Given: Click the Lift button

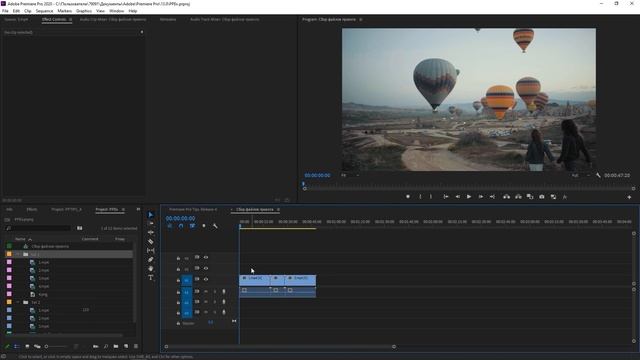Looking at the screenshot, I should tap(506, 197).
